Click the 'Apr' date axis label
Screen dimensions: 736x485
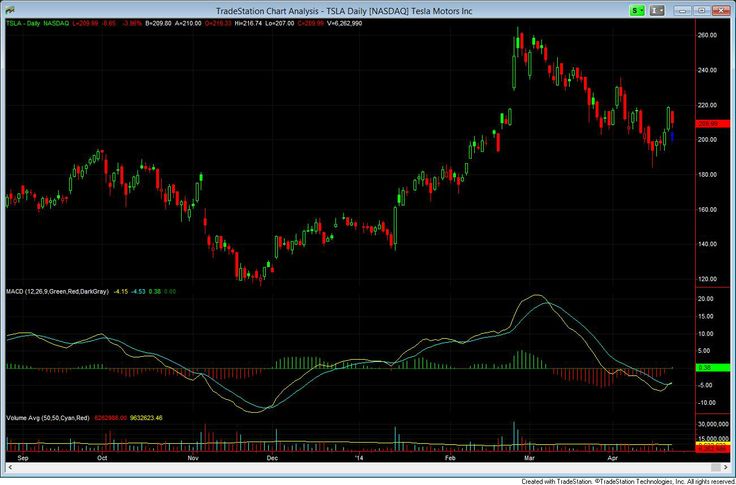tap(612, 456)
